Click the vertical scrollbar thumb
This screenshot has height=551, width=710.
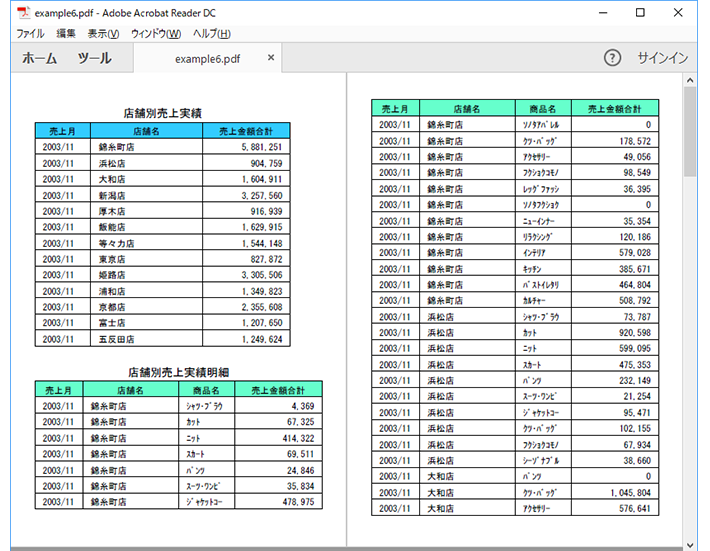coord(690,132)
